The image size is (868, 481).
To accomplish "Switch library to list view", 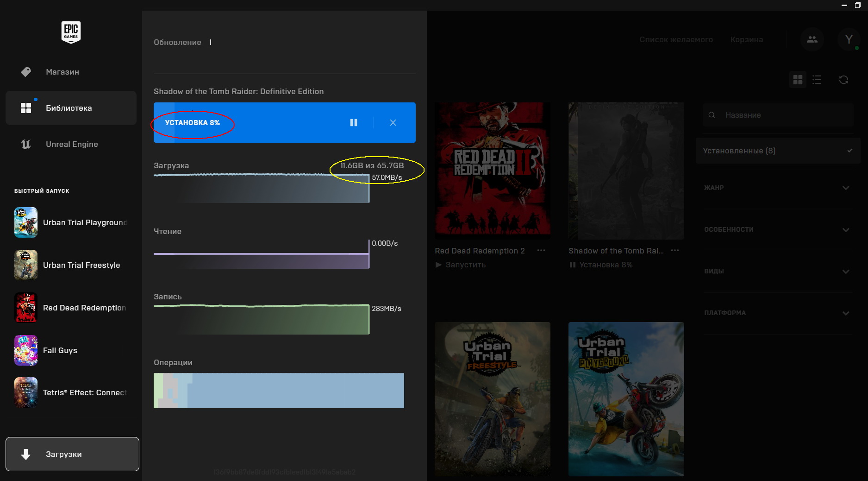I will pyautogui.click(x=817, y=80).
